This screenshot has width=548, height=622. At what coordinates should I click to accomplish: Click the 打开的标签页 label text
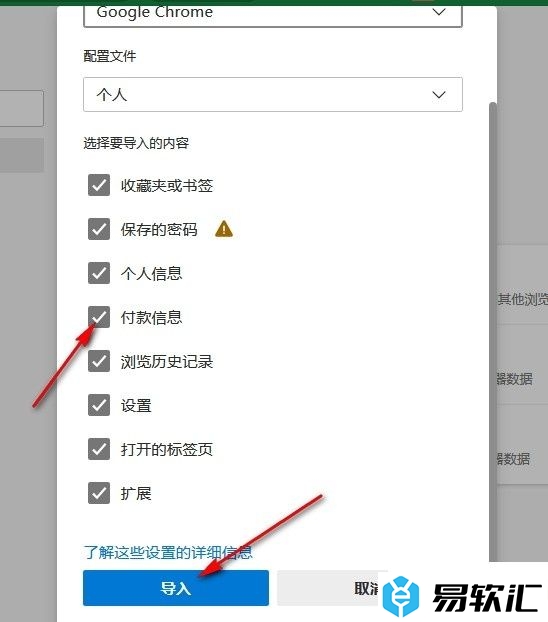pos(167,449)
